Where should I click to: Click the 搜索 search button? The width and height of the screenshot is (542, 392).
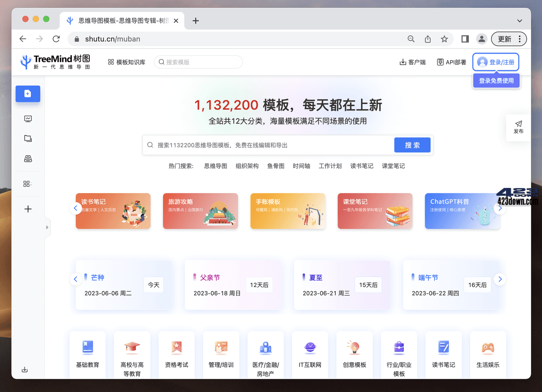(412, 145)
